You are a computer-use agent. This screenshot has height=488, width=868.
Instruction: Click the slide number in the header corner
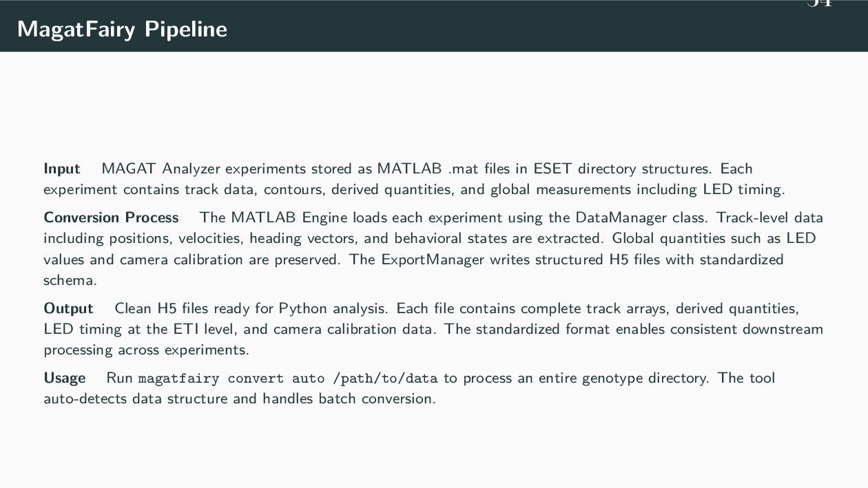819,4
